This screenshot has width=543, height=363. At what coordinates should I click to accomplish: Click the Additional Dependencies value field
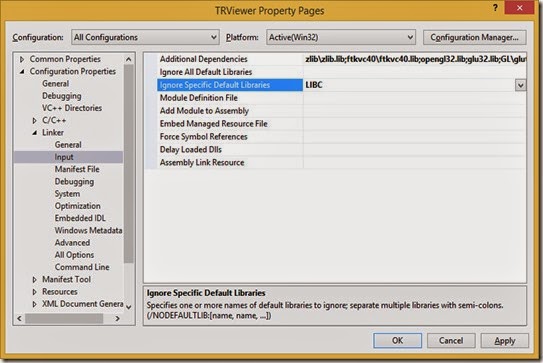pyautogui.click(x=415, y=59)
